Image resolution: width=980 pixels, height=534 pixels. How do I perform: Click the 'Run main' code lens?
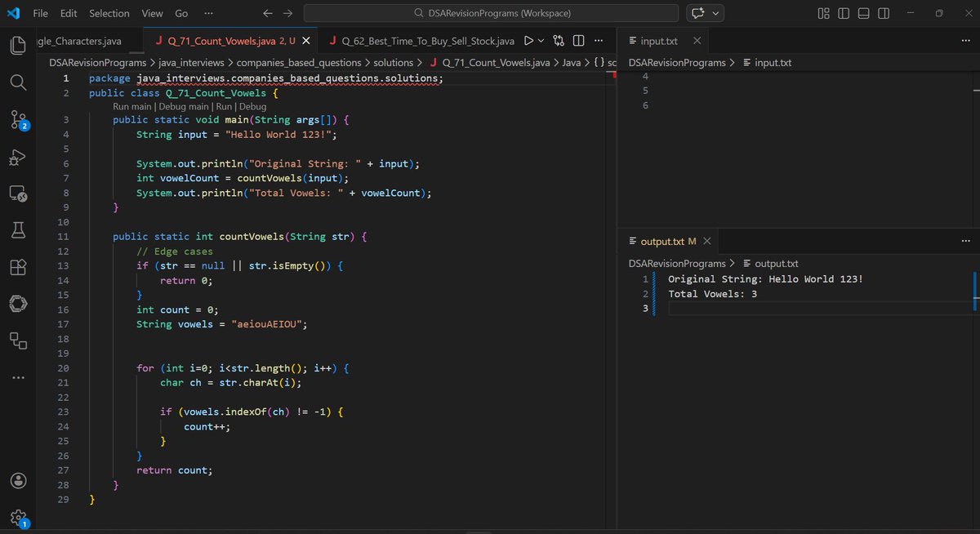tap(132, 106)
